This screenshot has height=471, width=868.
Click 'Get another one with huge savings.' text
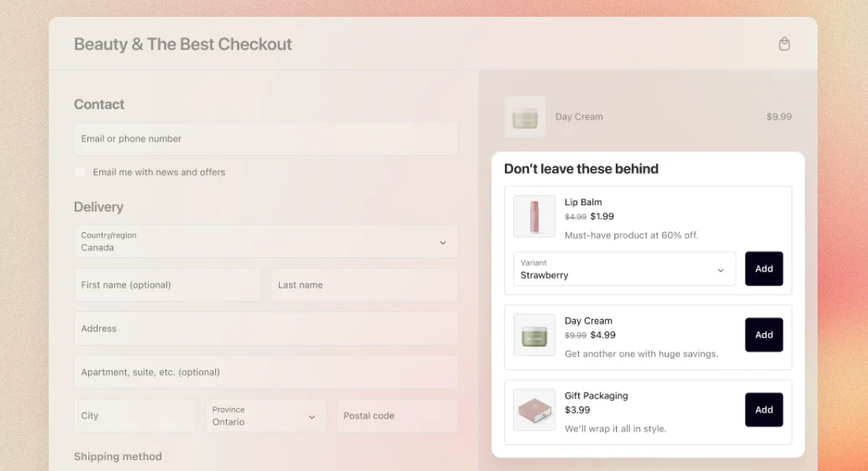pos(641,354)
